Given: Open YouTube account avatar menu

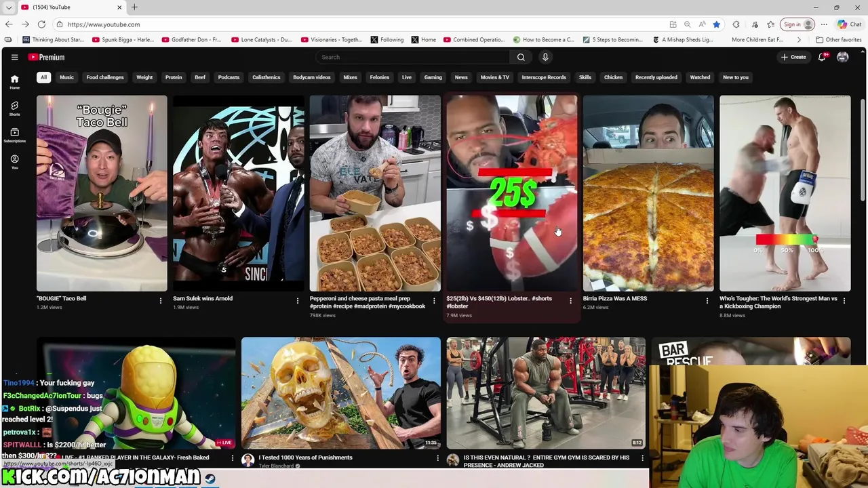Looking at the screenshot, I should [842, 57].
